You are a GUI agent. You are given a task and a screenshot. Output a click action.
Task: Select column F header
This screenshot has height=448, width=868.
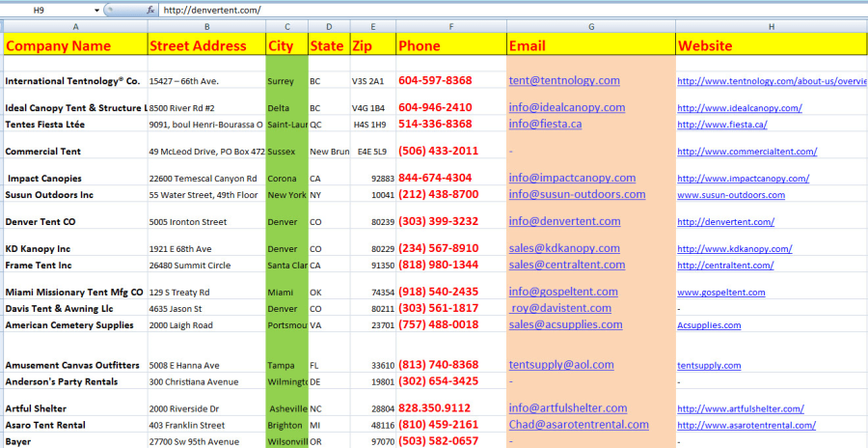451,27
